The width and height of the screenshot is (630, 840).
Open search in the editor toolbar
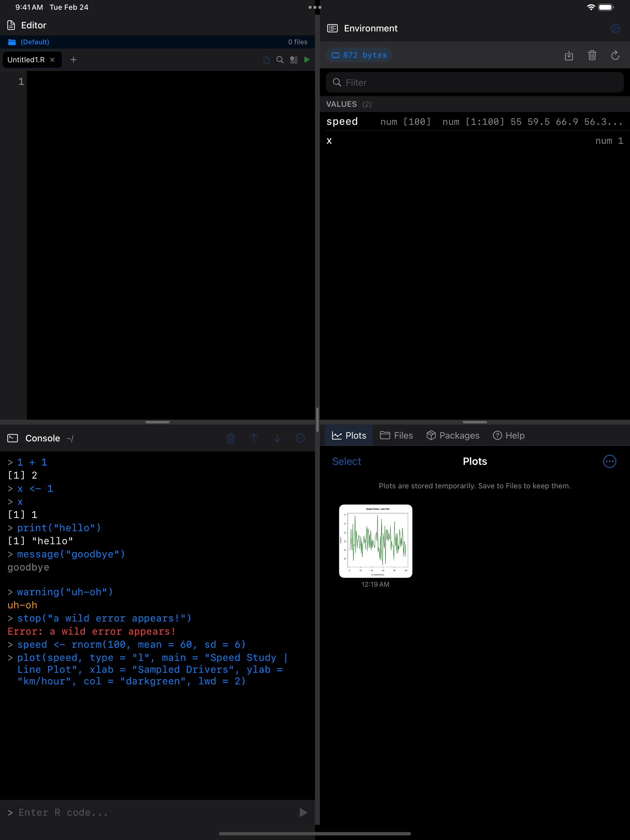point(280,60)
